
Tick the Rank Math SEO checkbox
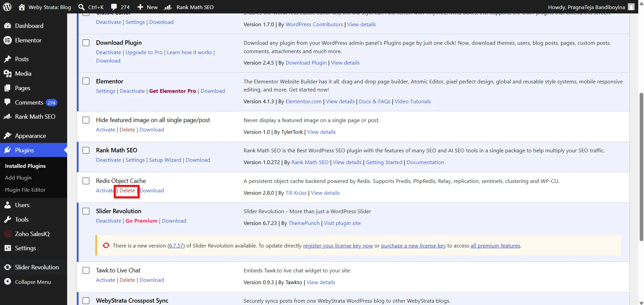click(x=86, y=150)
